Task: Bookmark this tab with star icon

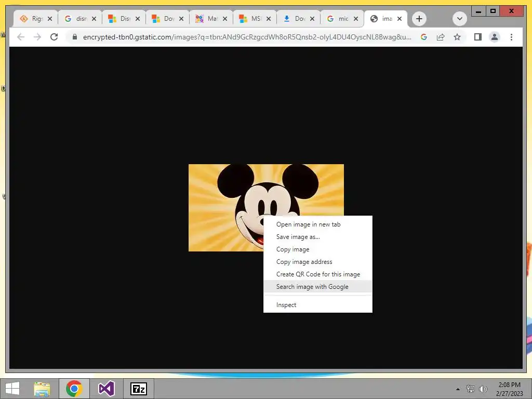Action: tap(457, 37)
